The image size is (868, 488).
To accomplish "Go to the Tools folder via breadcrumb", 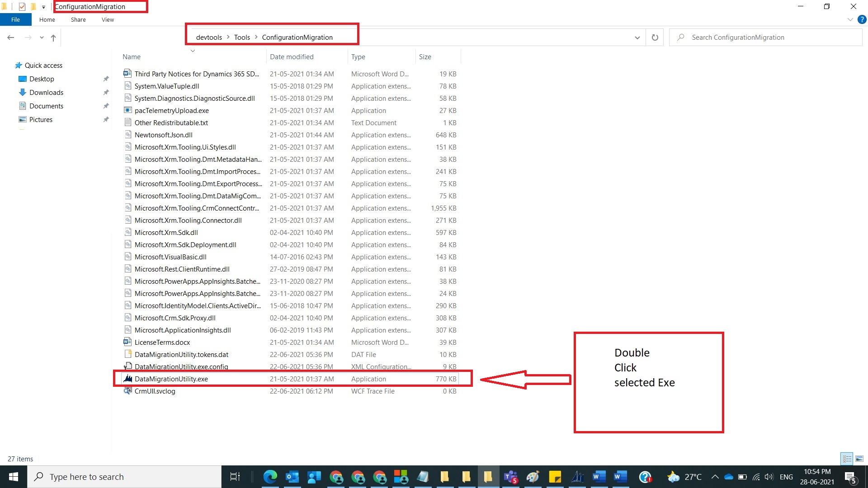I will click(x=242, y=37).
